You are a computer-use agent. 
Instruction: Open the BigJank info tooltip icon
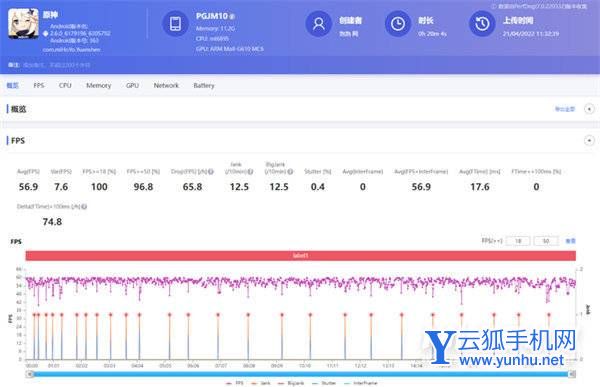coord(290,172)
